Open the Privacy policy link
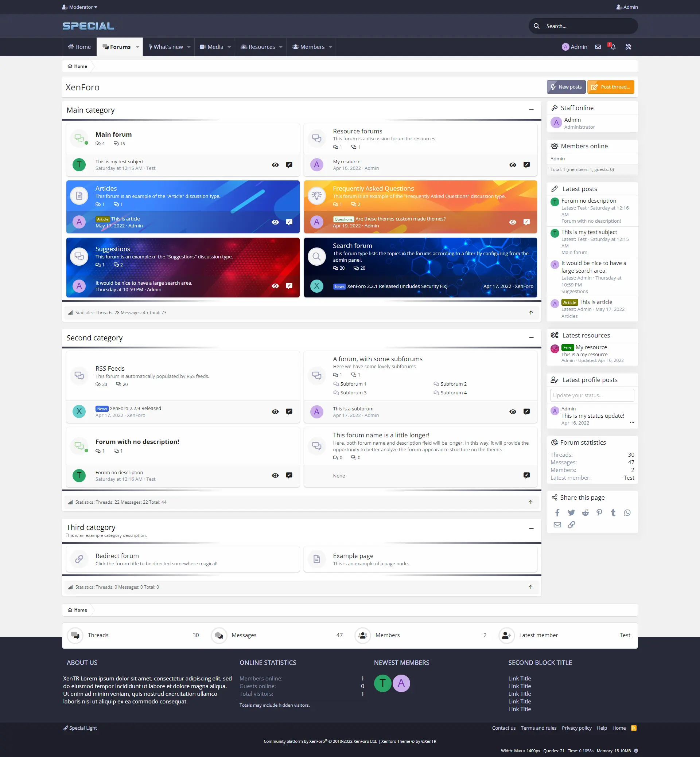Image resolution: width=700 pixels, height=757 pixels. click(576, 728)
